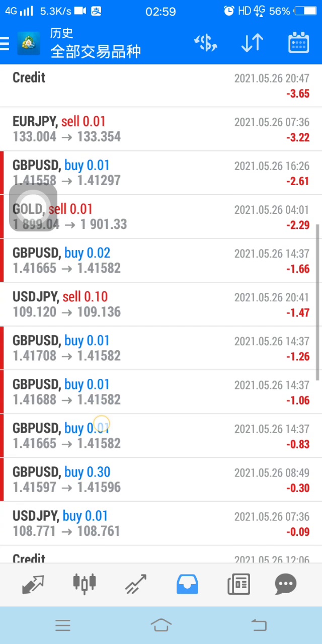This screenshot has height=644, width=322.
Task: Tap the sort arrows icon
Action: [x=252, y=43]
